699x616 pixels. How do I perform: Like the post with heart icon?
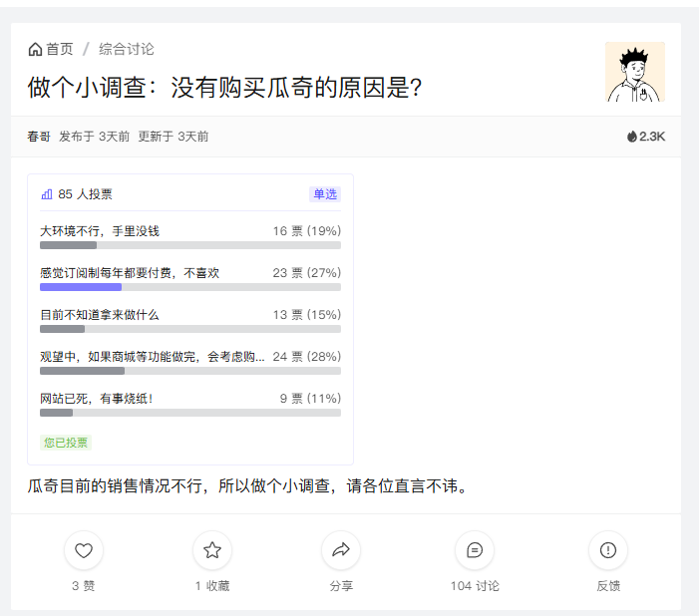pyautogui.click(x=84, y=550)
